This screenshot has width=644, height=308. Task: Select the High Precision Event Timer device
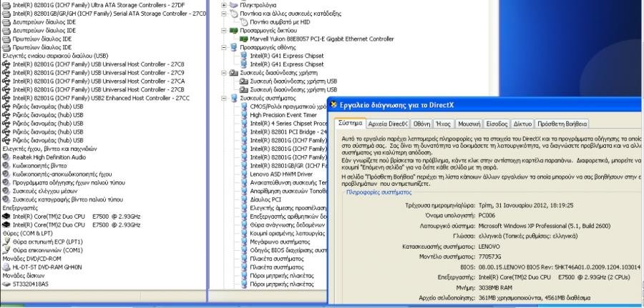click(283, 114)
